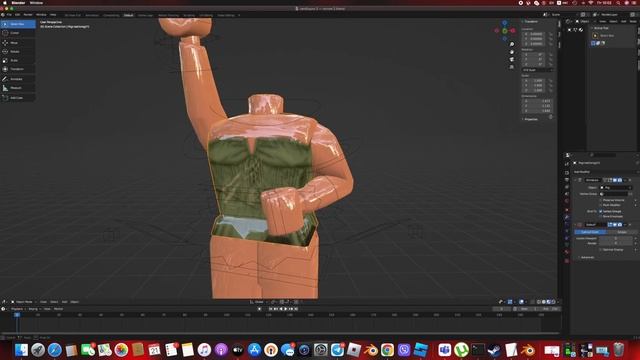Select the Measure tool
Image resolution: width=640 pixels, height=360 pixels.
click(18, 88)
